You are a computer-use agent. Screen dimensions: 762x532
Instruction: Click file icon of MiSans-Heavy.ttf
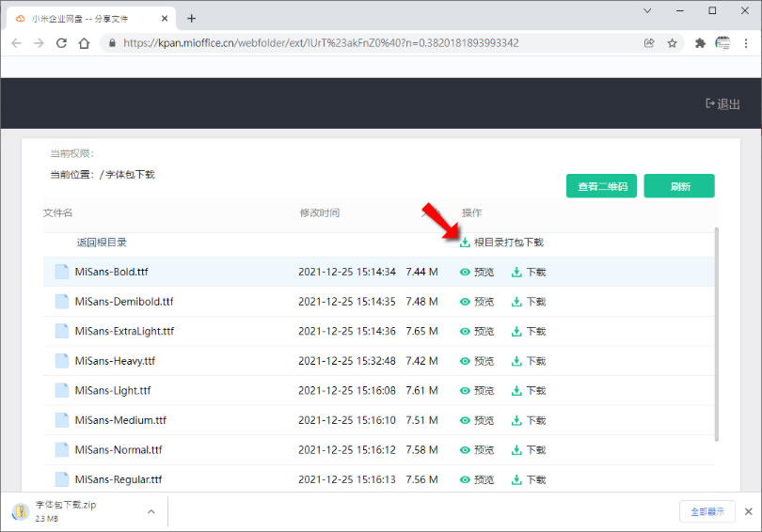click(62, 361)
